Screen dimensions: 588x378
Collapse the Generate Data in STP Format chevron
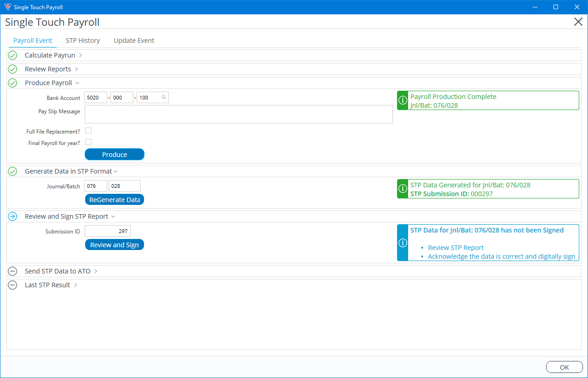(x=115, y=171)
